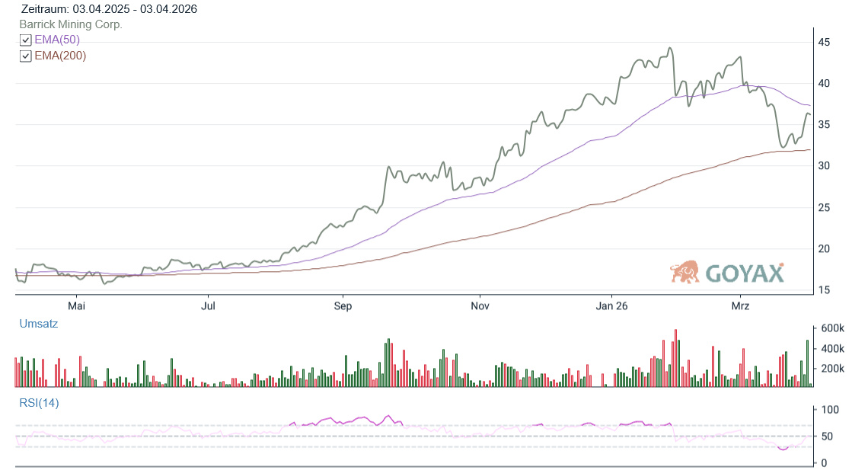Select the Umsatz panel label
Image resolution: width=868 pixels, height=470 pixels.
(x=38, y=324)
